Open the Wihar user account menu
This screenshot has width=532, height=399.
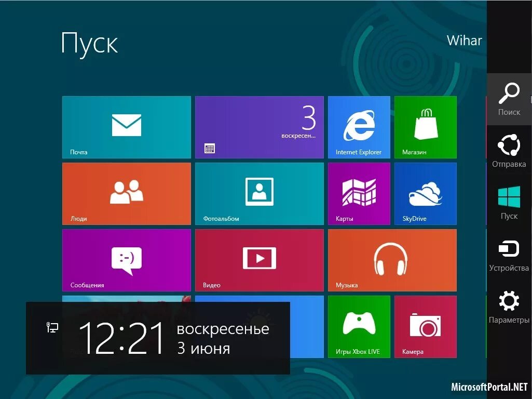464,41
